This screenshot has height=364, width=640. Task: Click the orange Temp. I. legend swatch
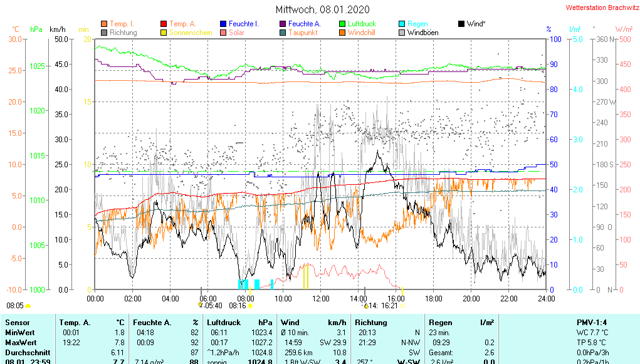tap(104, 24)
